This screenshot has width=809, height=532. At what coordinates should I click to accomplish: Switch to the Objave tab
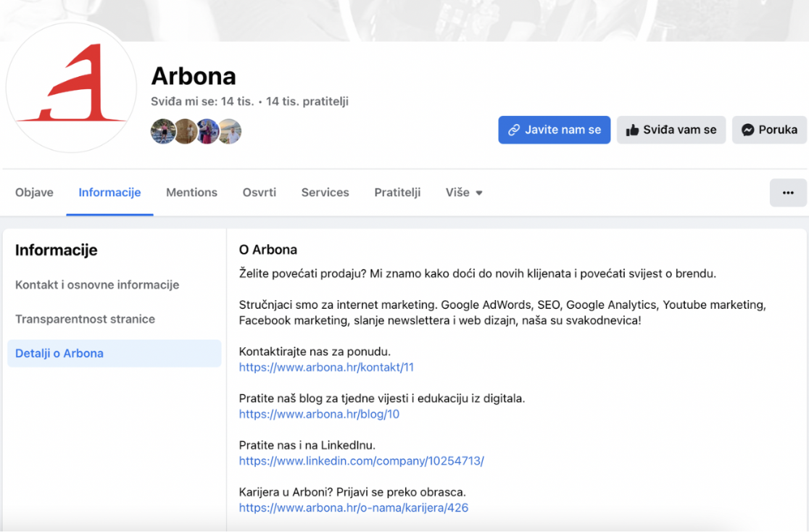[x=34, y=193]
